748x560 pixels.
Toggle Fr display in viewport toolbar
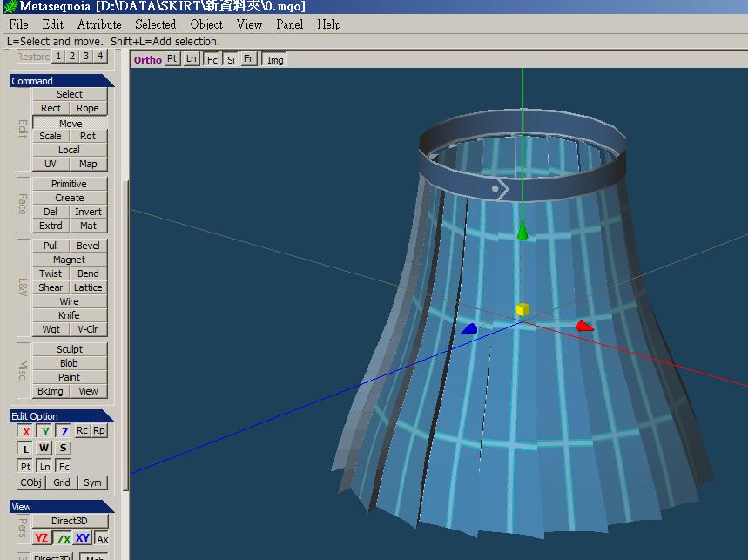pos(248,59)
